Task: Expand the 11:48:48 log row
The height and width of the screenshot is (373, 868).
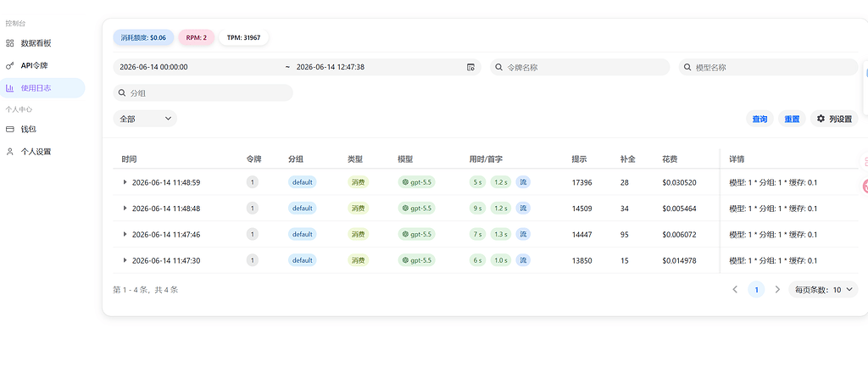Action: (125, 208)
